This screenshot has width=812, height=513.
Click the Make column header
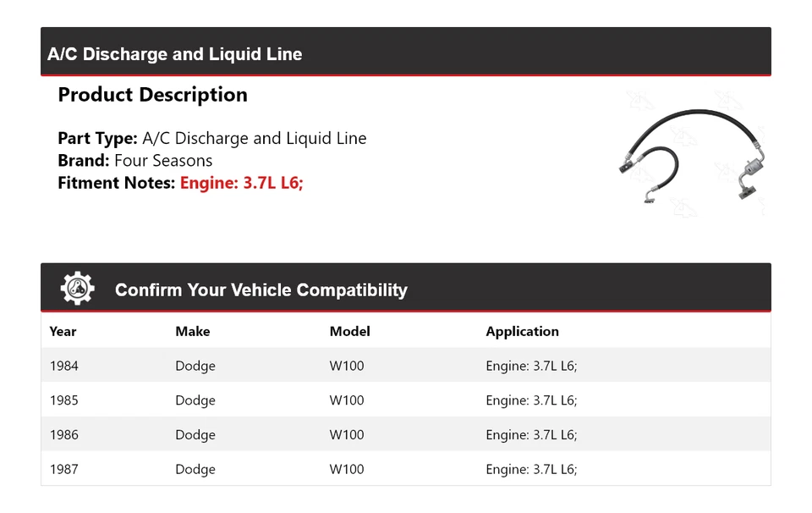click(x=192, y=331)
